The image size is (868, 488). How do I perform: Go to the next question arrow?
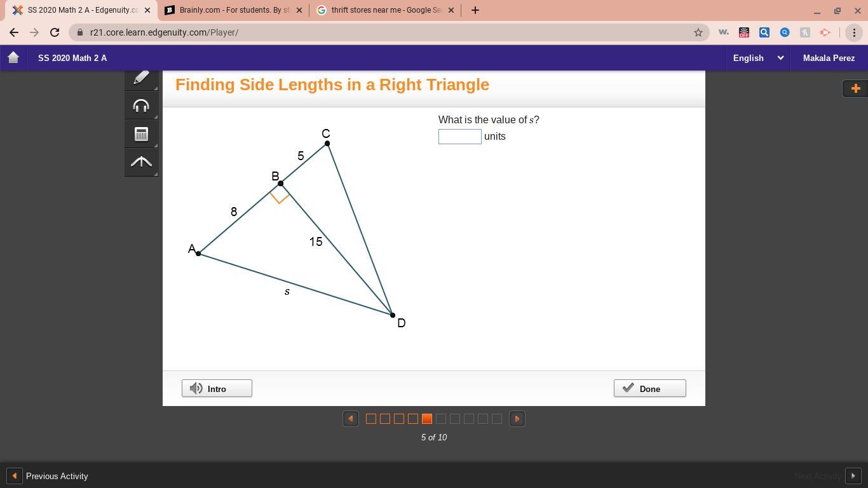[517, 419]
